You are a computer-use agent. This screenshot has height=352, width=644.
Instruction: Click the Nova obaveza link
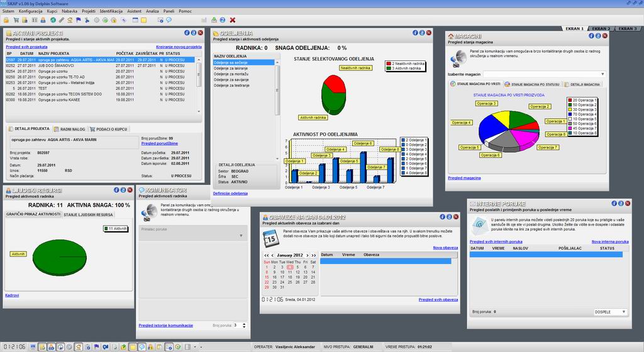click(x=445, y=248)
